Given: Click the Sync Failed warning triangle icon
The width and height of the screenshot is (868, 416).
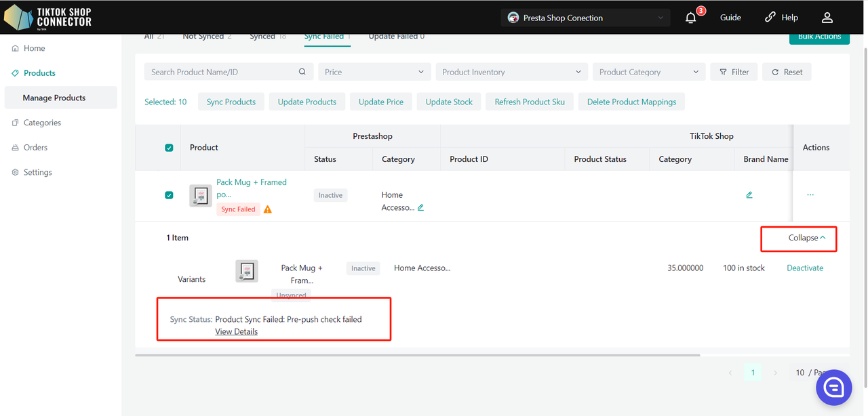Looking at the screenshot, I should (x=268, y=209).
